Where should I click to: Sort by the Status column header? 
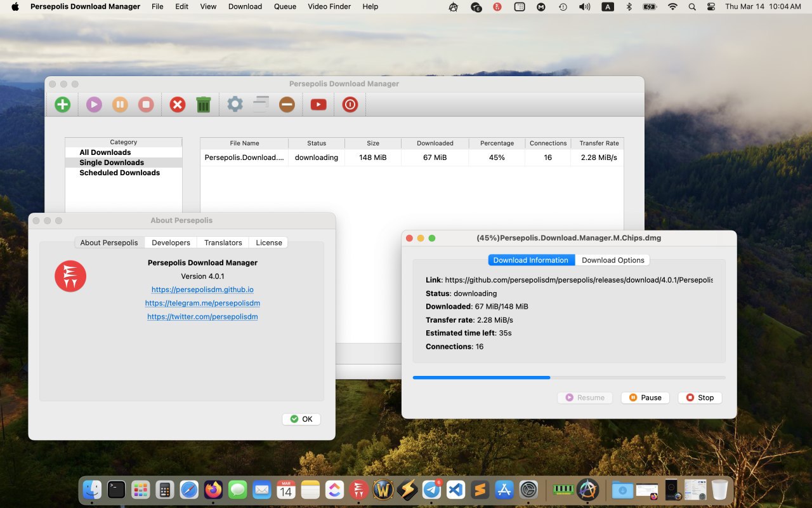click(x=317, y=143)
